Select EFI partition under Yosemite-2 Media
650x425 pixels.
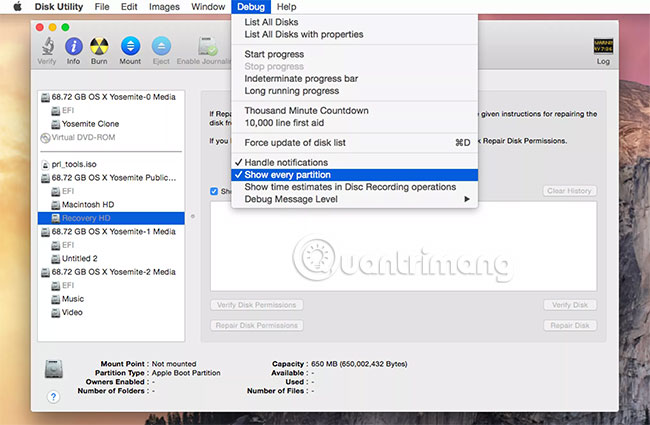111,286
